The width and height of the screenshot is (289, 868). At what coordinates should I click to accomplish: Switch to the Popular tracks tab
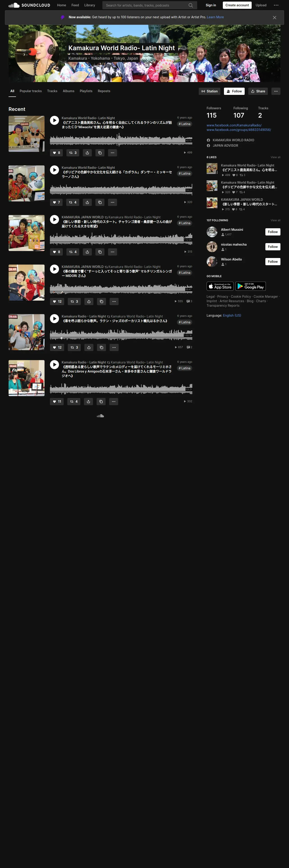coord(31,91)
